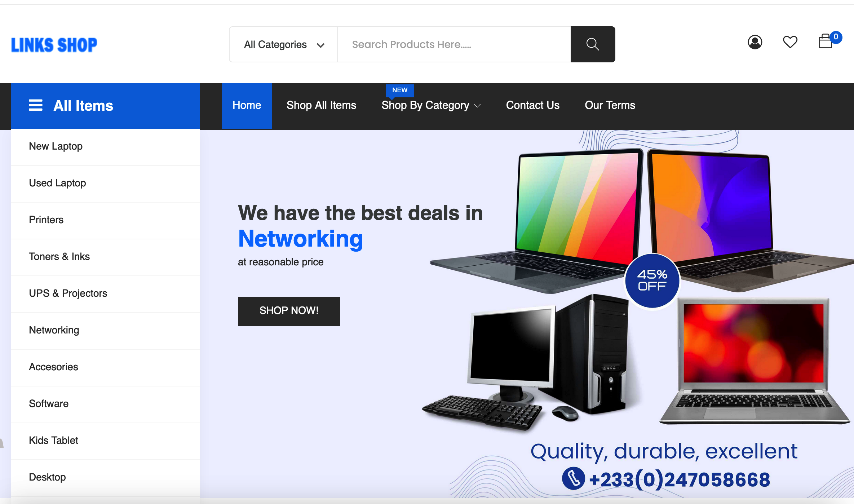Image resolution: width=854 pixels, height=504 pixels.
Task: Select the Toners & Inks category
Action: click(x=105, y=257)
